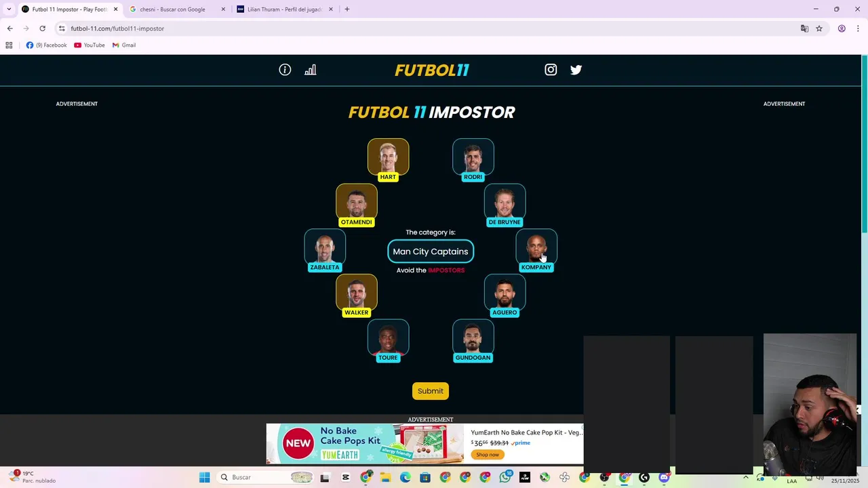The height and width of the screenshot is (488, 868).
Task: Open Microsoft Edge from taskbar
Action: pos(405,477)
